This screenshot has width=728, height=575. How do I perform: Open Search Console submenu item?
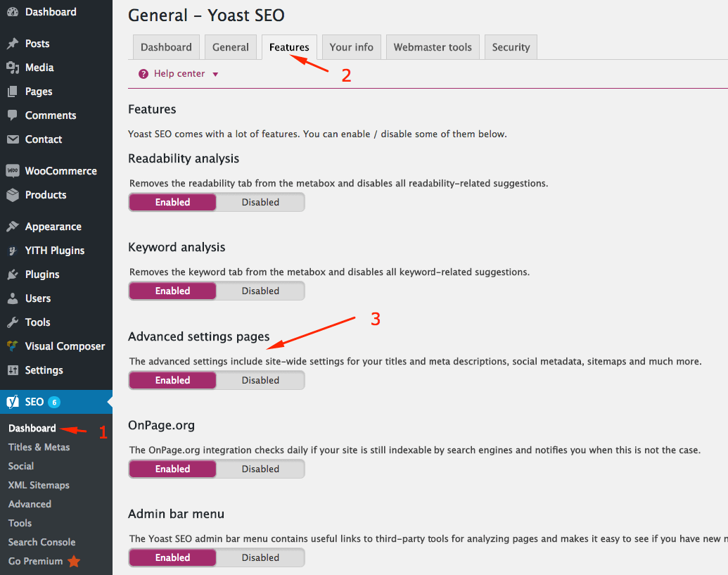[41, 543]
